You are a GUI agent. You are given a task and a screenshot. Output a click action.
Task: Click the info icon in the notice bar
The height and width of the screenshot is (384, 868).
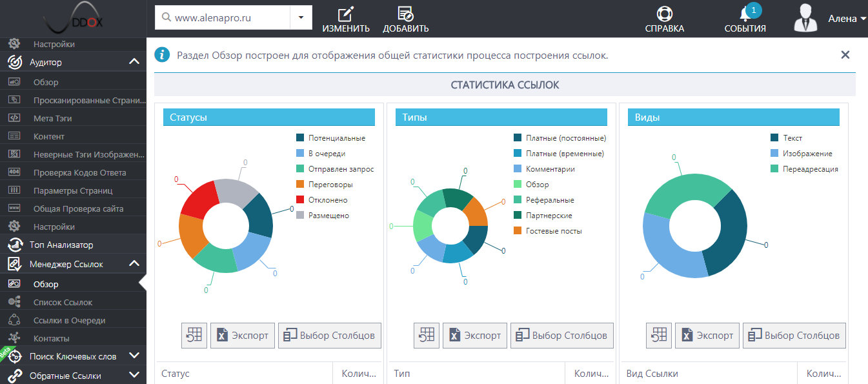162,55
